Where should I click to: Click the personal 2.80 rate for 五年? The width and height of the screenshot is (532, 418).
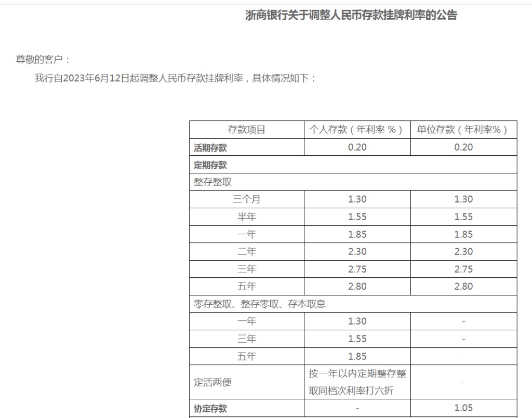click(357, 287)
